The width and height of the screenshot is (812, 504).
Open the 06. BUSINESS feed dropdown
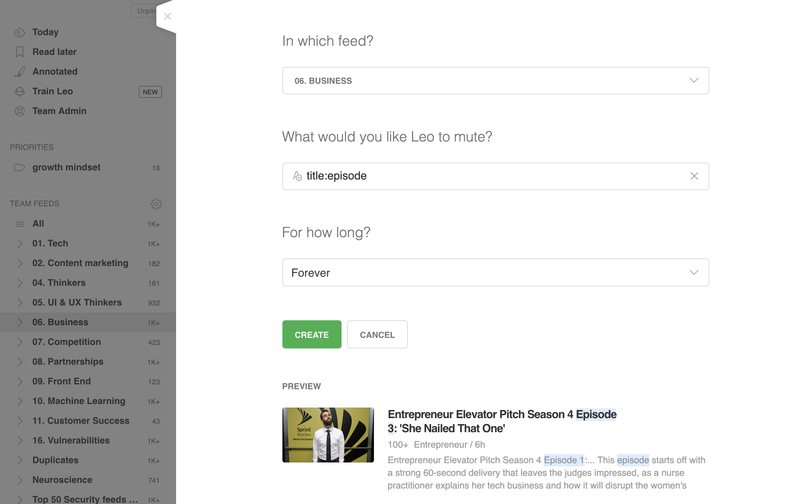495,81
